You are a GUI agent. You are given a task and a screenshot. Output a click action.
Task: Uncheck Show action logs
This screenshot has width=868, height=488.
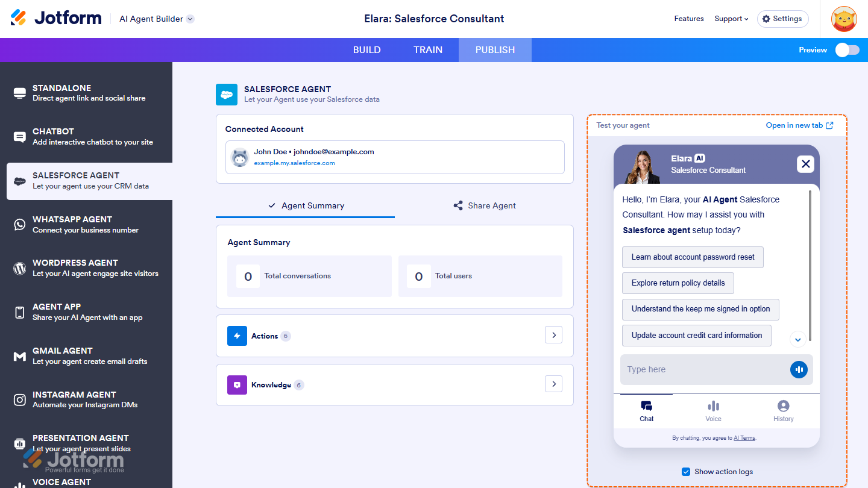(686, 472)
